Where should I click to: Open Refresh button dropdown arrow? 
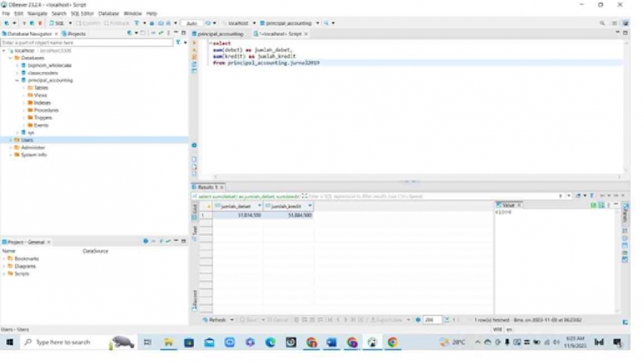pyautogui.click(x=232, y=320)
